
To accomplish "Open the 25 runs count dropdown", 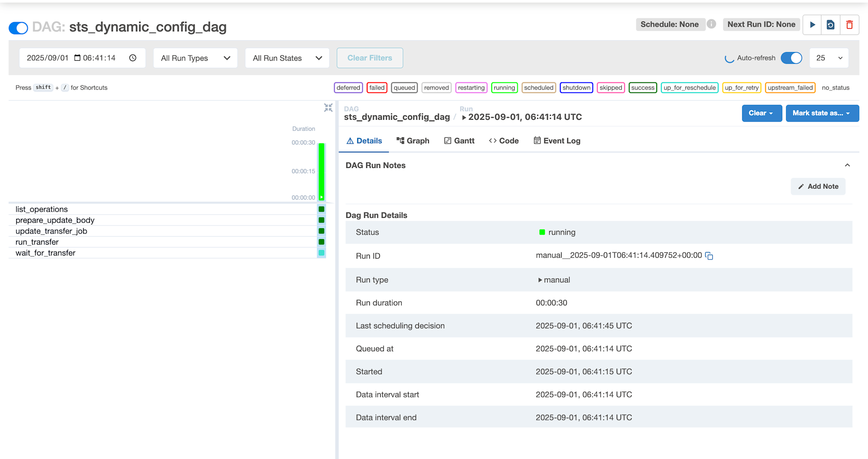I will [x=829, y=58].
